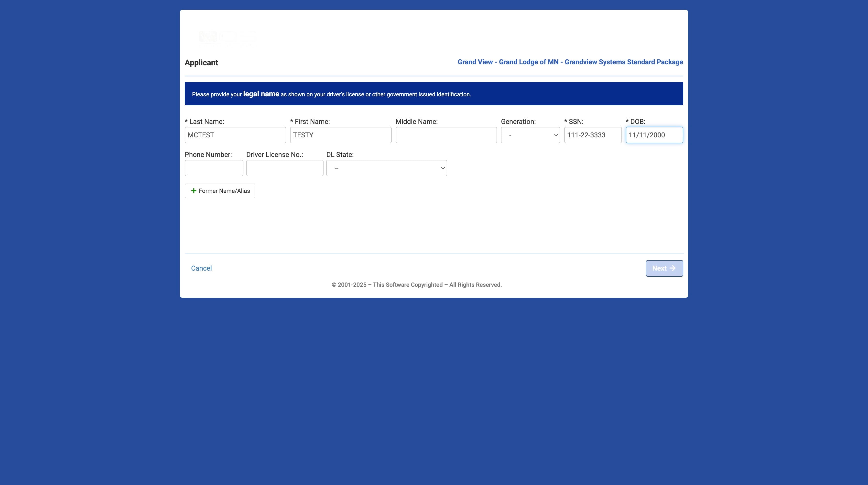Click the '* First Name:' label
The width and height of the screenshot is (868, 485).
tap(310, 122)
